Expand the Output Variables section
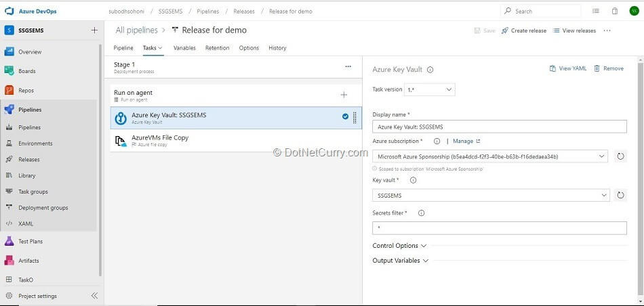The width and height of the screenshot is (644, 306). [x=401, y=261]
